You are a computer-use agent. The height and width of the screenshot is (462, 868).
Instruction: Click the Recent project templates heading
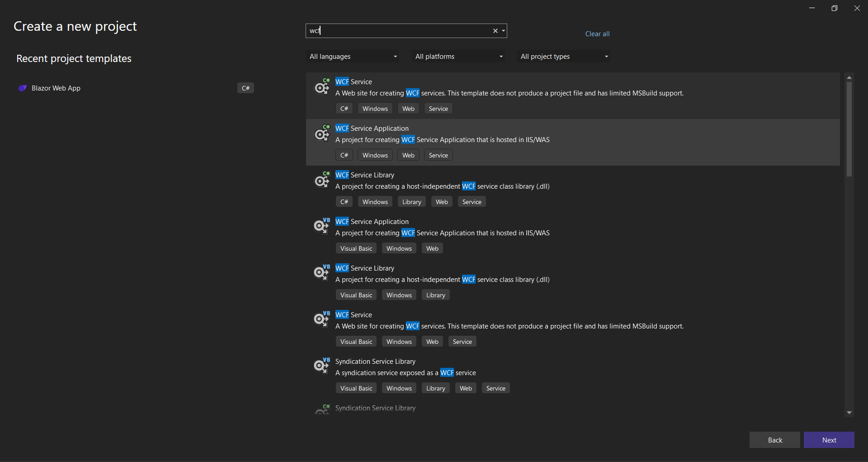tap(74, 58)
